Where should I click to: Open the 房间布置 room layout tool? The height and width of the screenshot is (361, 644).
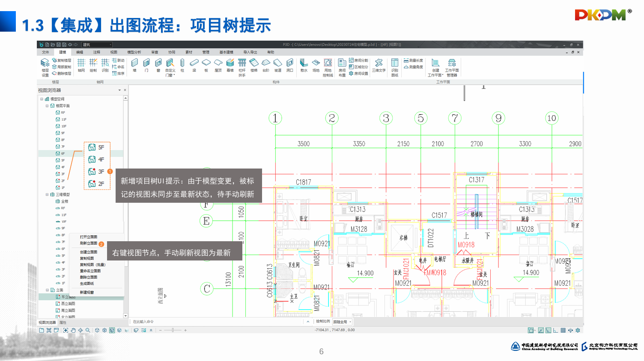point(342,68)
